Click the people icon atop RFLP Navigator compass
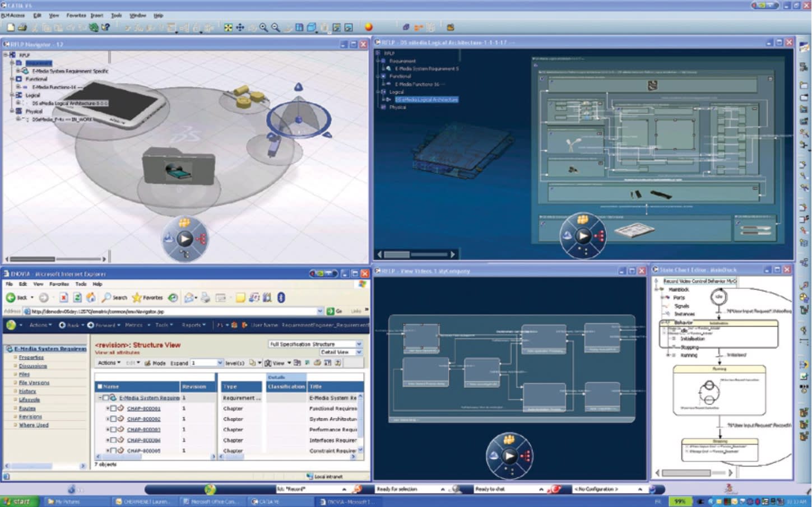This screenshot has height=507, width=812. (184, 223)
